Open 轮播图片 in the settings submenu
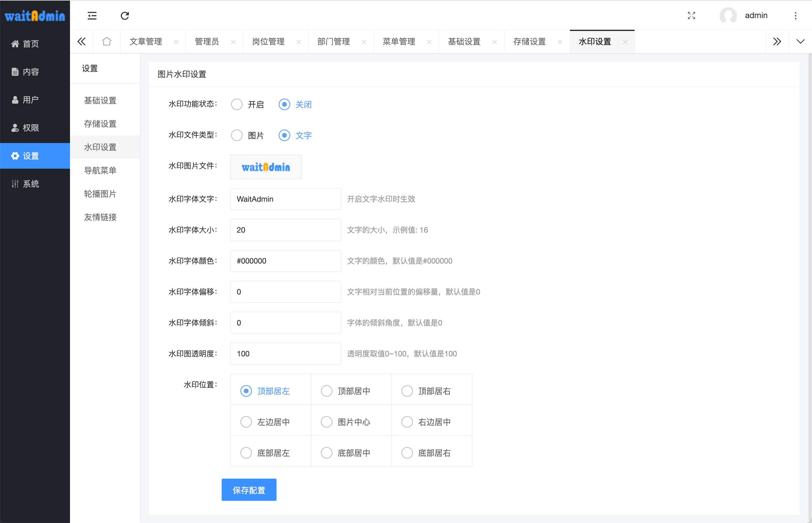Screen dimensions: 812x523 pos(100,193)
